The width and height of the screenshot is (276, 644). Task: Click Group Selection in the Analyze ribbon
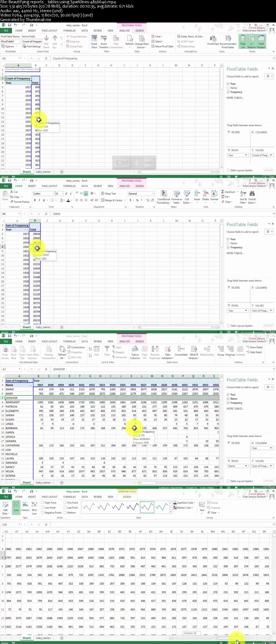click(x=77, y=36)
